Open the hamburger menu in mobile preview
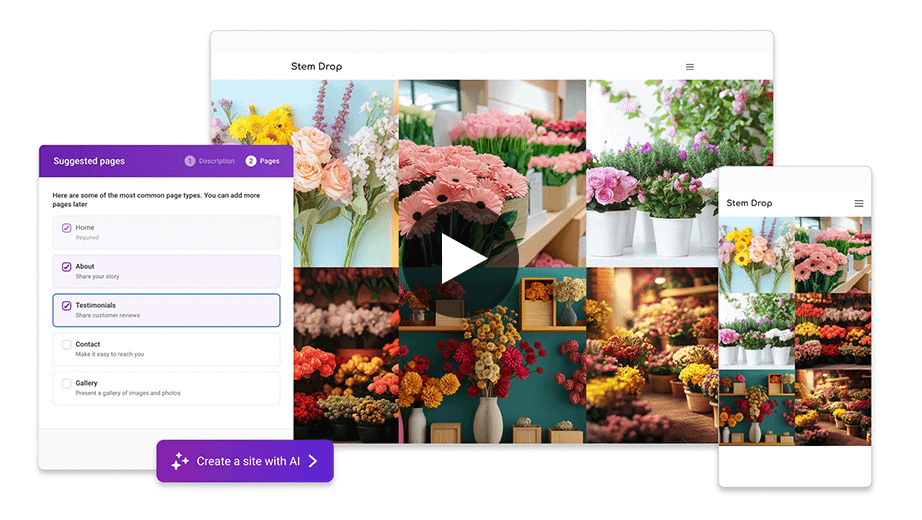 pos(858,203)
